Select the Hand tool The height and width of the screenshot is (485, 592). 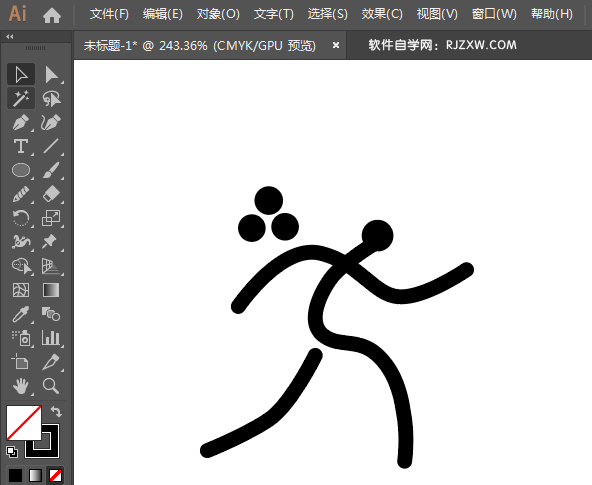(x=21, y=386)
